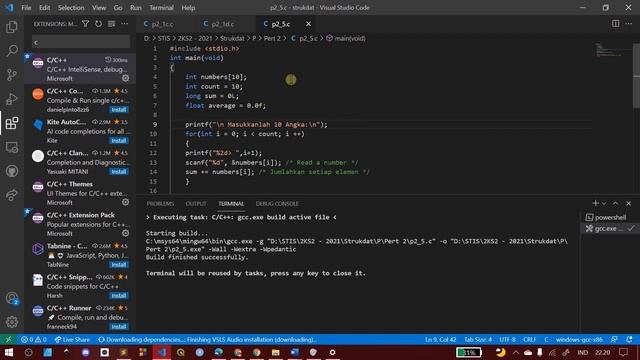
Task: Open notifications bell in status bar
Action: pos(629,340)
